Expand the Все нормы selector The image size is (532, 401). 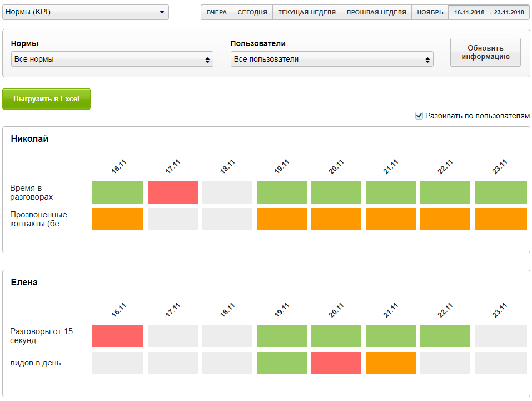point(112,60)
